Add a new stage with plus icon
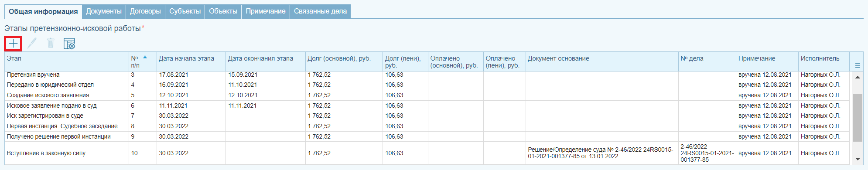This screenshot has width=868, height=170. pyautogui.click(x=13, y=43)
